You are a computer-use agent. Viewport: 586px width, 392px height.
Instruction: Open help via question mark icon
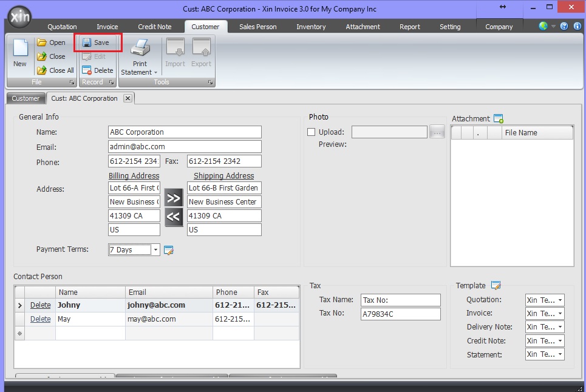[x=564, y=26]
